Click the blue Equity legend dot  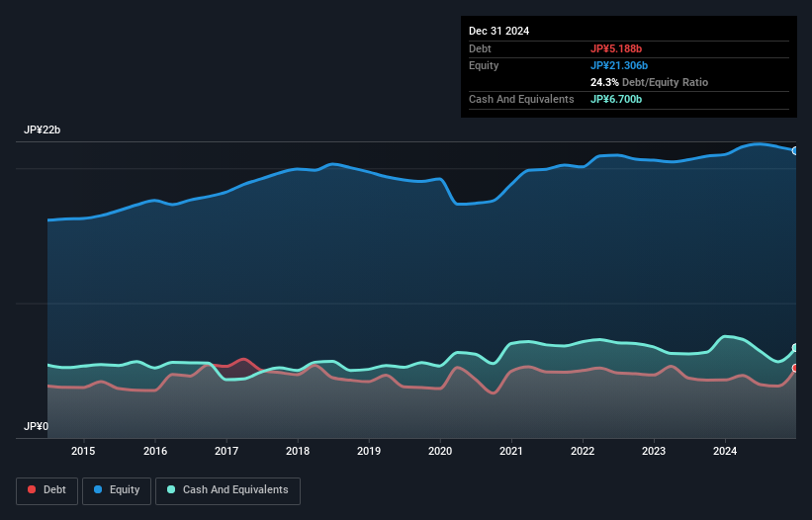click(x=98, y=489)
